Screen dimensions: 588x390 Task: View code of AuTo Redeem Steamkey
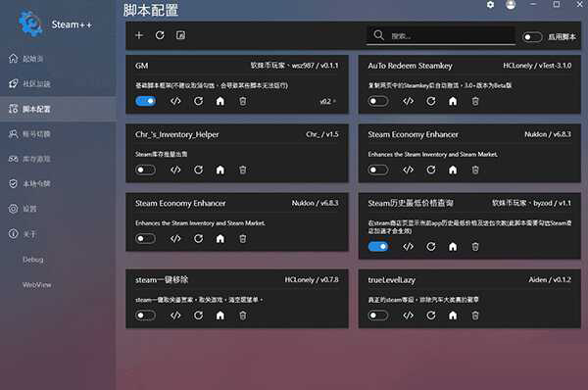408,101
